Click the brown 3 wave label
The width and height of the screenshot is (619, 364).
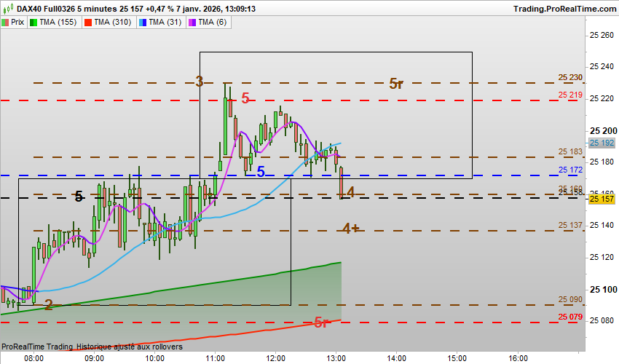[200, 82]
